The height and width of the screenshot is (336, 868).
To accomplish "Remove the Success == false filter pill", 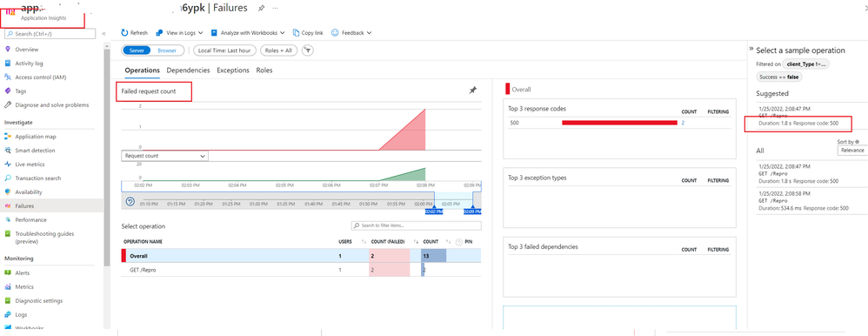I will [x=779, y=77].
